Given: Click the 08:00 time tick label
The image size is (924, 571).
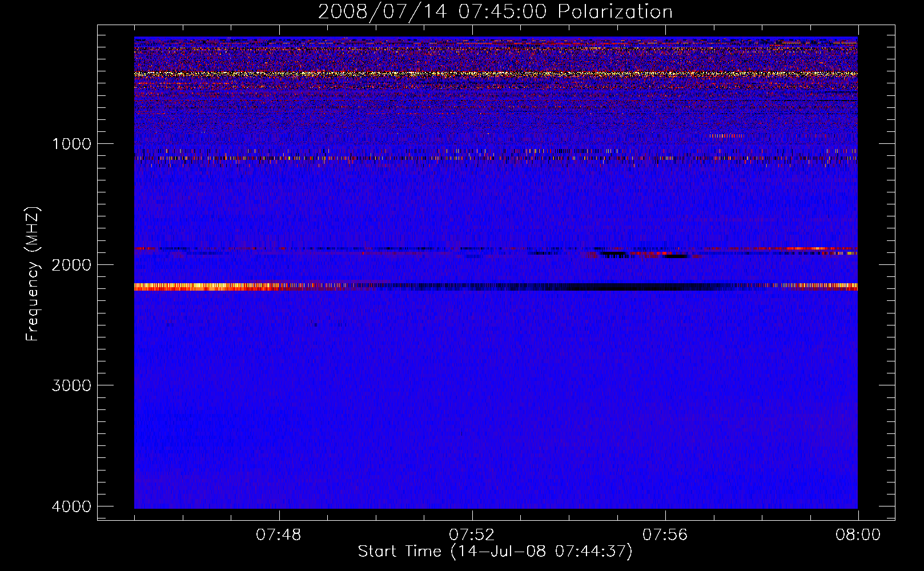Looking at the screenshot, I should 858,535.
